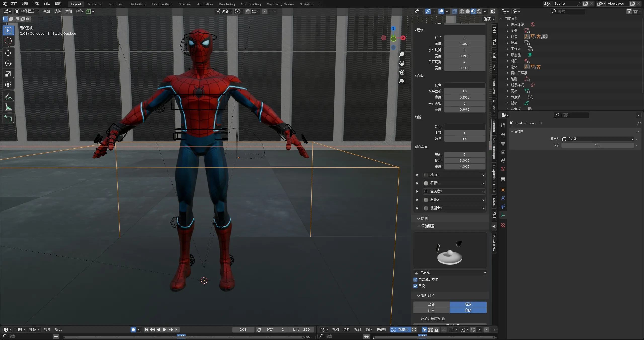Choose the Move tool in toolbar

tap(8, 53)
